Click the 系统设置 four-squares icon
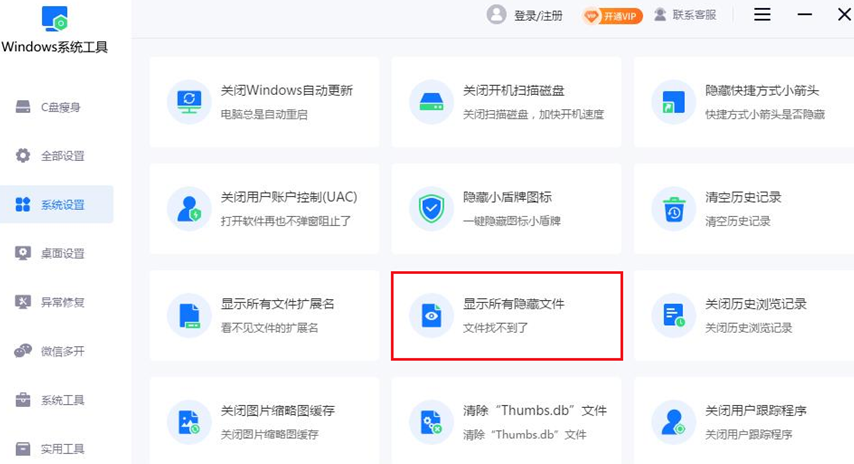This screenshot has width=854, height=464. (23, 205)
